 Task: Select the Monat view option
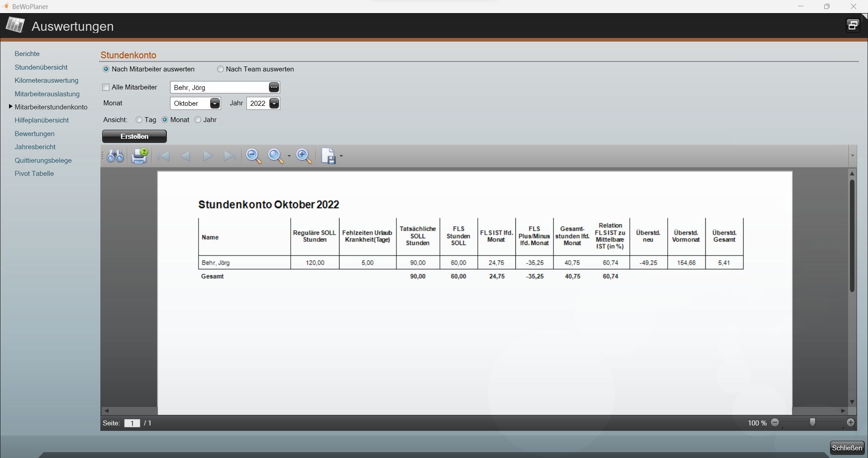click(175, 120)
